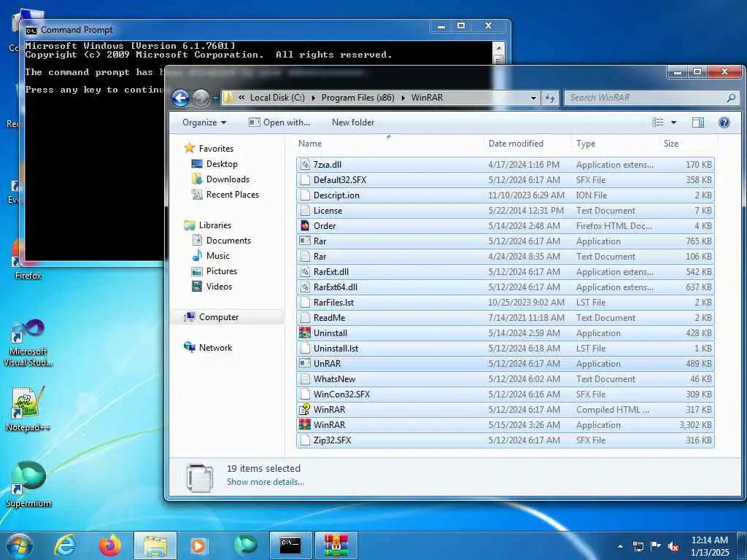Sort files by the Name column
Screen dimensions: 747x560
pyautogui.click(x=309, y=144)
